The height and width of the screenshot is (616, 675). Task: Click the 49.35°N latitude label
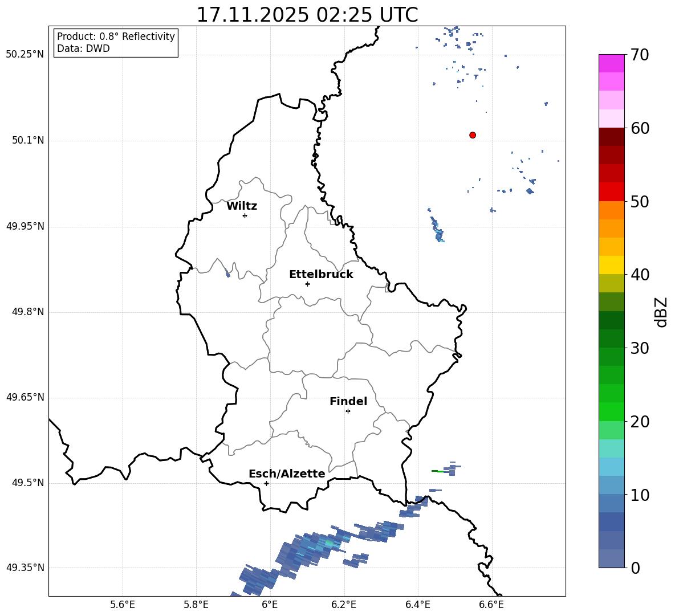coord(25,568)
